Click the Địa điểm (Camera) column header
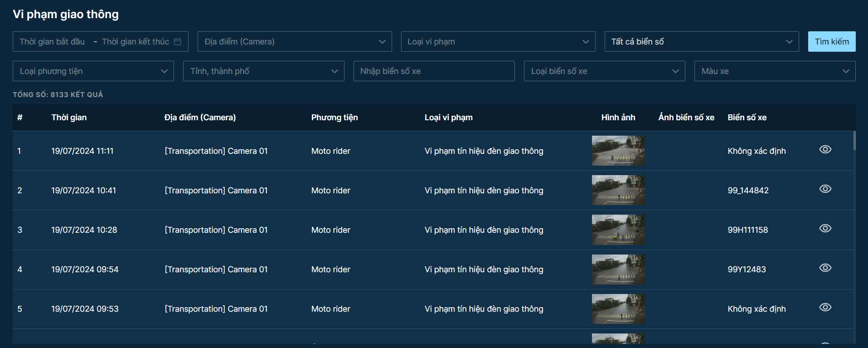 [200, 118]
